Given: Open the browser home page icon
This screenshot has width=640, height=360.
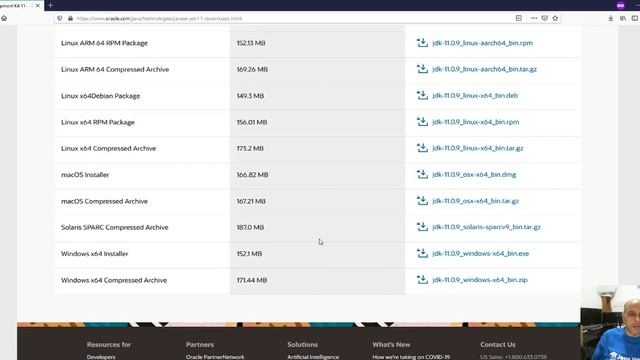Looking at the screenshot, I should coord(4,18).
